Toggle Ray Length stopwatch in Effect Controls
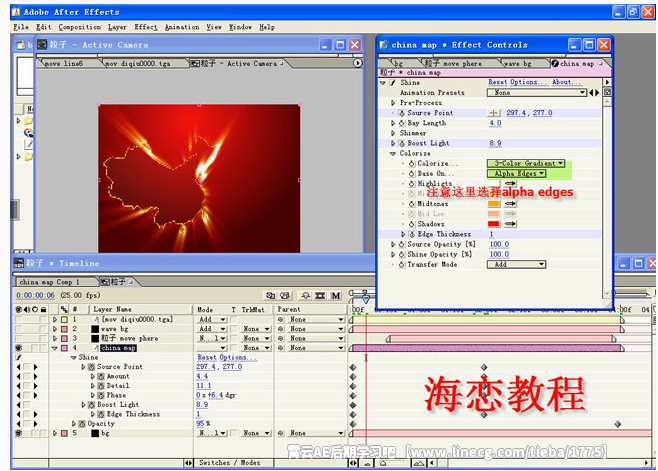The image size is (658, 471). tap(402, 123)
